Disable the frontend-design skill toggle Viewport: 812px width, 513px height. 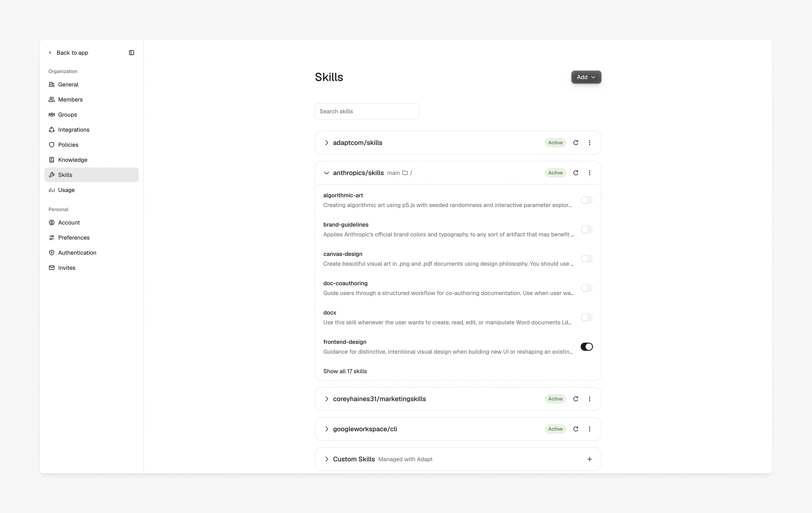(x=586, y=347)
